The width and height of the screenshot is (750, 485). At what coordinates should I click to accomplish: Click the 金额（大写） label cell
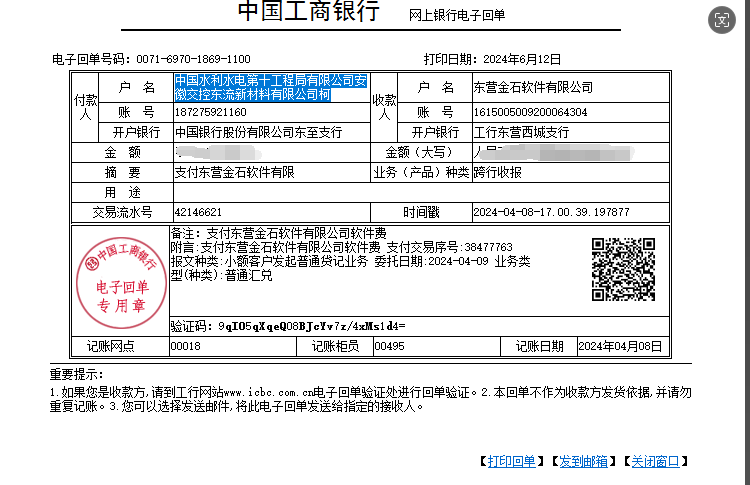421,153
